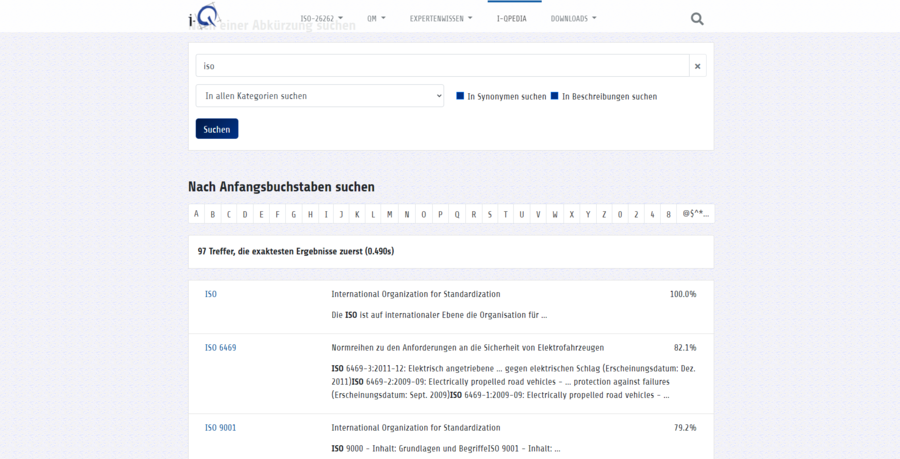Filter abbreviations by letter U
Image resolution: width=900 pixels, height=459 pixels.
pyautogui.click(x=522, y=214)
